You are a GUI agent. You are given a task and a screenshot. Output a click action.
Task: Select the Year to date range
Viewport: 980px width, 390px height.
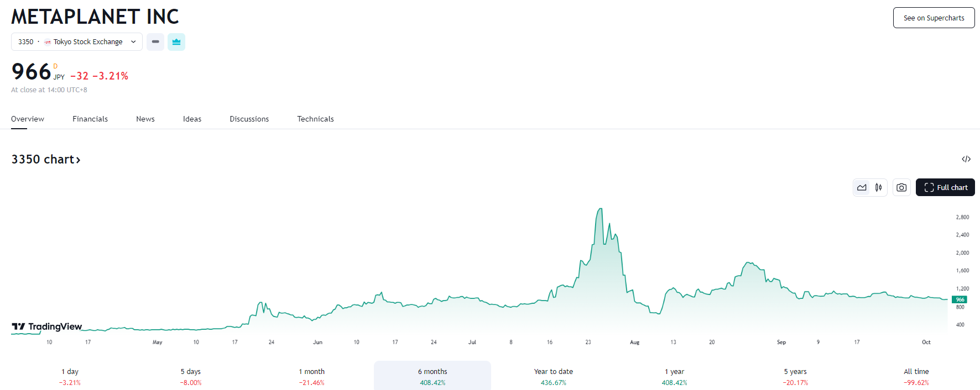[x=554, y=377]
